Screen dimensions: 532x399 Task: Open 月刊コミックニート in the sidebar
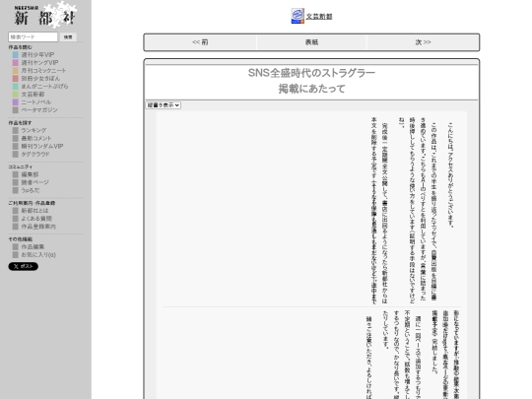43,70
